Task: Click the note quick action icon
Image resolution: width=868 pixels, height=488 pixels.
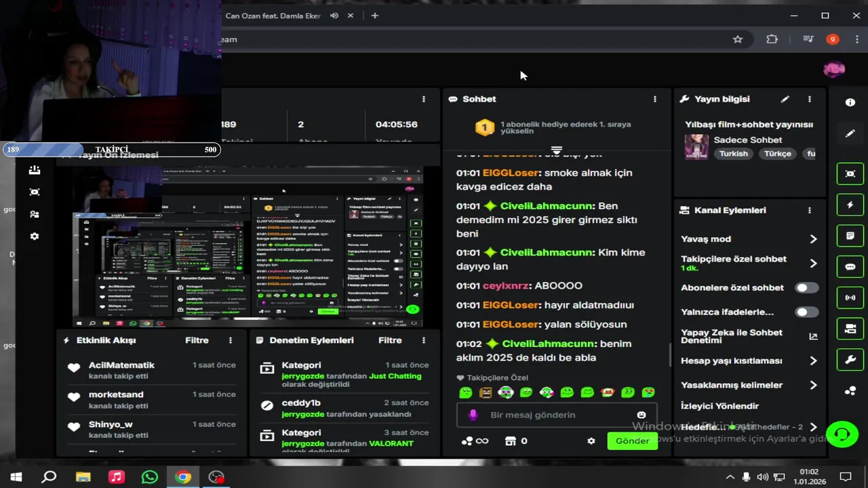Action: (x=850, y=236)
